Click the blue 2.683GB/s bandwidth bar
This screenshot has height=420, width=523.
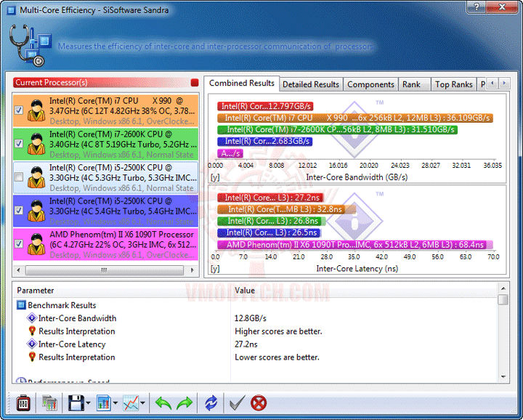265,141
